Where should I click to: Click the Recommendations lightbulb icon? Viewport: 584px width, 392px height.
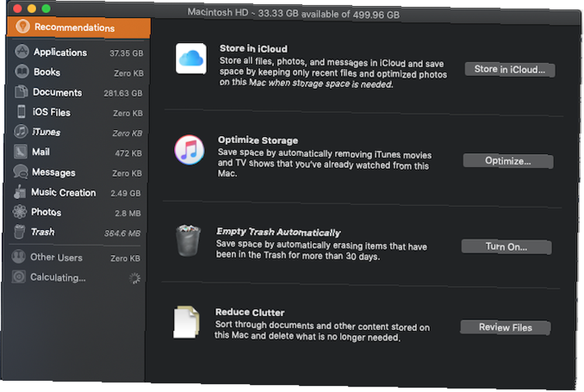pyautogui.click(x=22, y=26)
